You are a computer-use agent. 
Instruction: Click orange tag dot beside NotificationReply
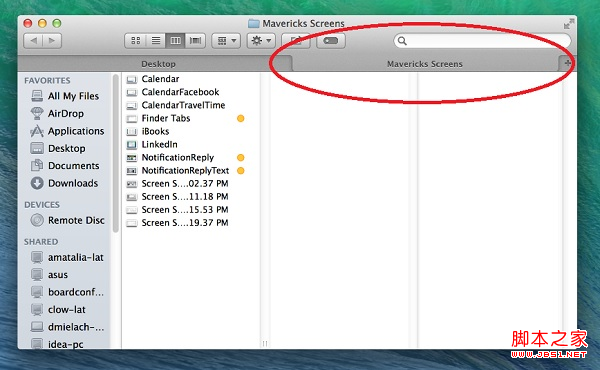click(241, 157)
